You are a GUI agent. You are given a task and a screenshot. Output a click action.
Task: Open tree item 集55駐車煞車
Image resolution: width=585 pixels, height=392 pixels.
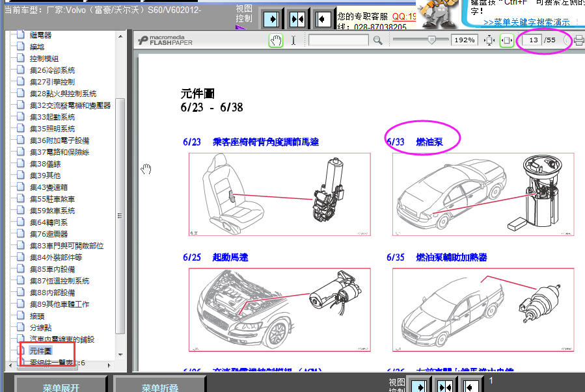(52, 199)
